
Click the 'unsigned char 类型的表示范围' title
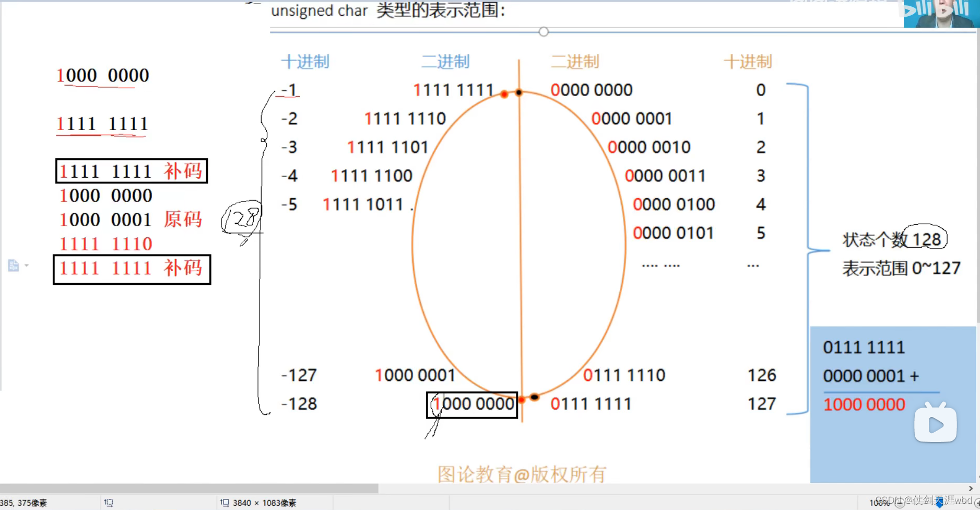pos(388,10)
